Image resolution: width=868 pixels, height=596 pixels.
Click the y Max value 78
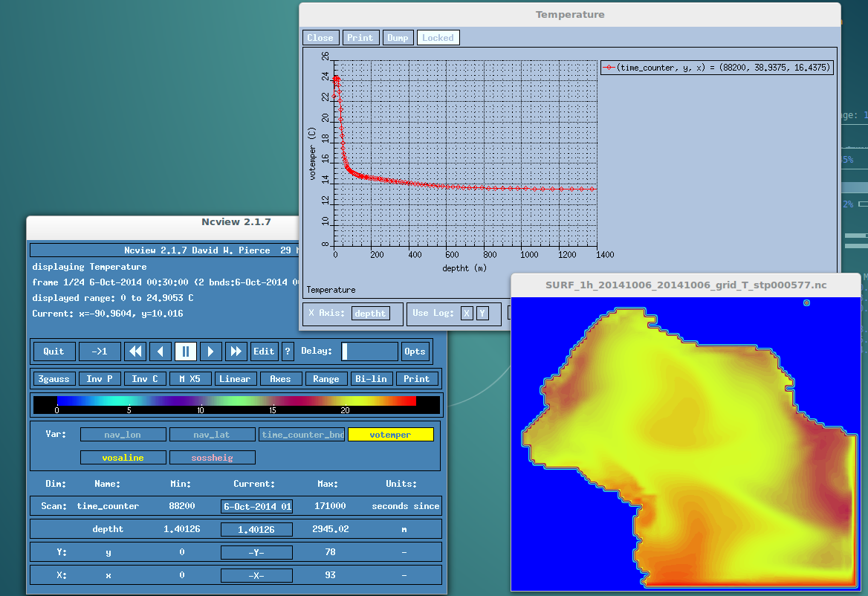(331, 552)
